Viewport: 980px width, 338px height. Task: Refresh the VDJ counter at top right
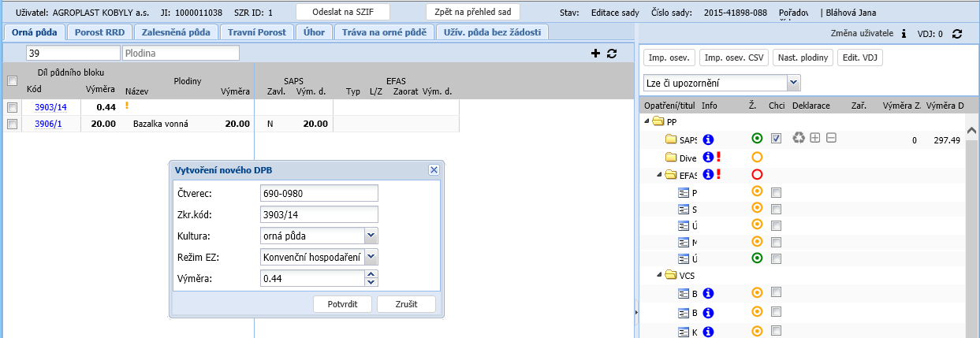pos(957,34)
